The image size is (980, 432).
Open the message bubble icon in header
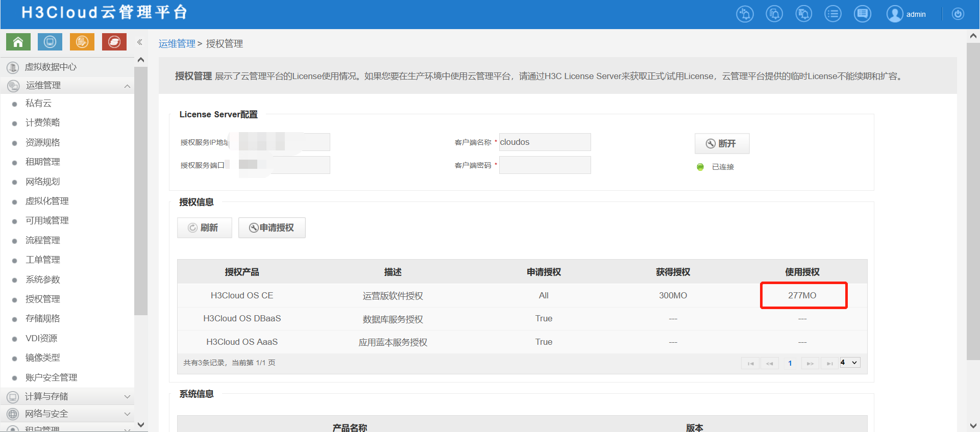click(863, 14)
